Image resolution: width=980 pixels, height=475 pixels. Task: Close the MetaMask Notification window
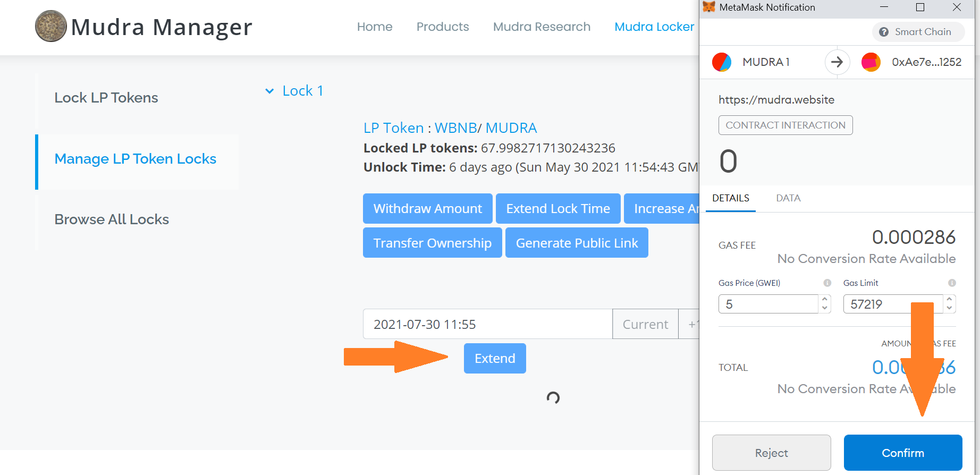tap(957, 7)
